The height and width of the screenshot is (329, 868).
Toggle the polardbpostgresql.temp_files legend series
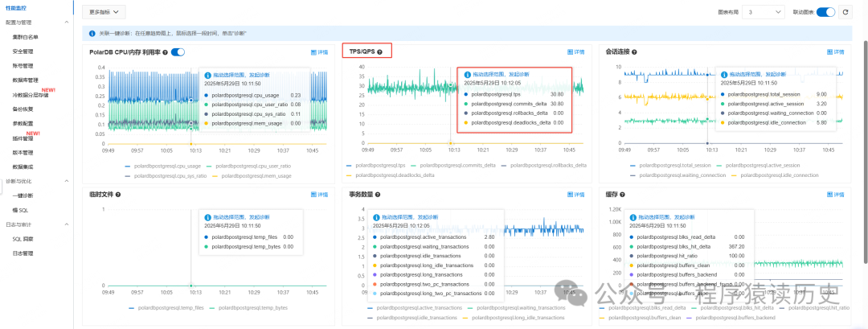[x=166, y=307]
